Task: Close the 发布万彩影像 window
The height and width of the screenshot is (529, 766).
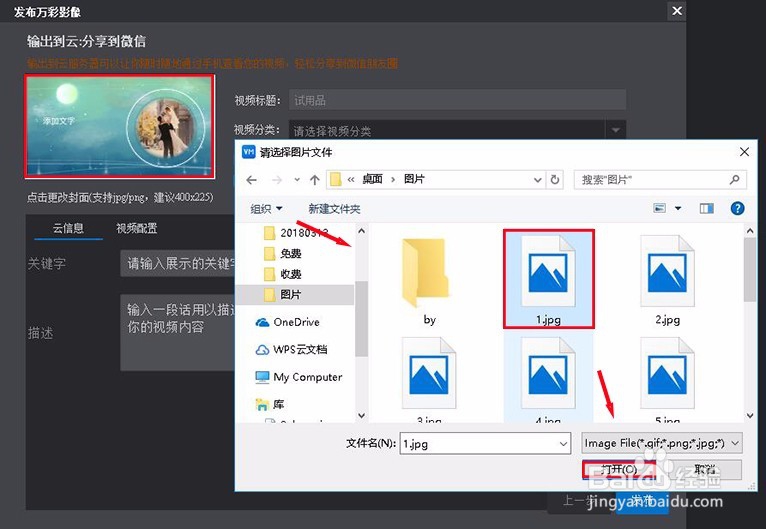Action: click(677, 11)
